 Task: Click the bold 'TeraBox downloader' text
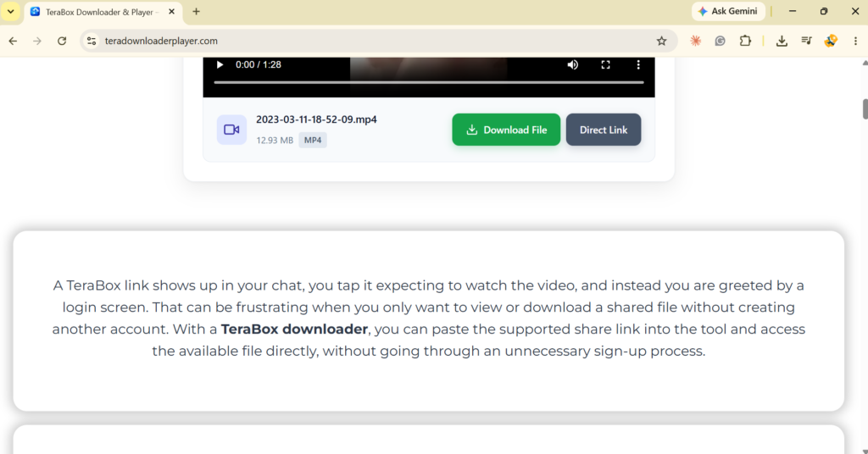click(x=294, y=329)
